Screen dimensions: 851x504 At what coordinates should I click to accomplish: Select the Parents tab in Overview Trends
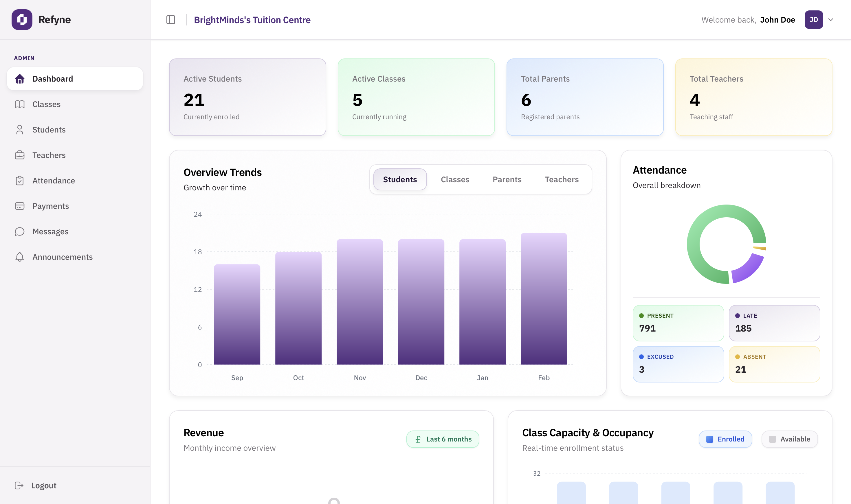507,179
